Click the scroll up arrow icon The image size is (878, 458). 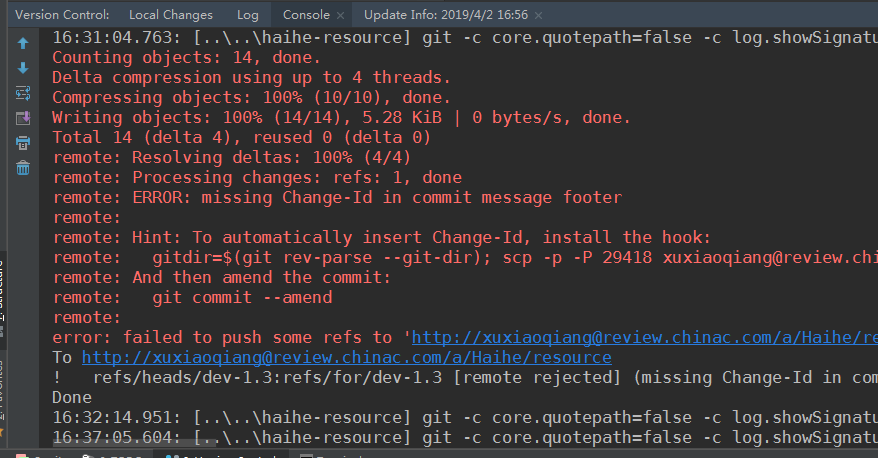click(23, 43)
